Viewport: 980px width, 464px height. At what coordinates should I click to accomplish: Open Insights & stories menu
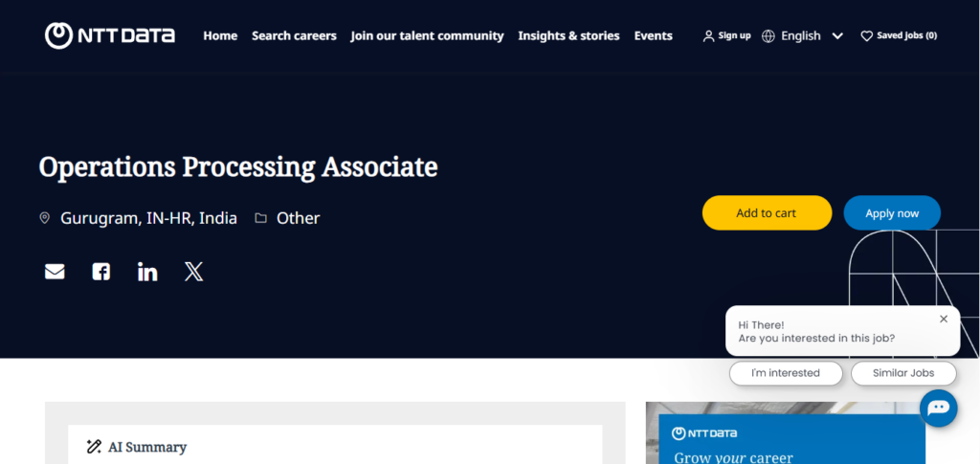(568, 36)
